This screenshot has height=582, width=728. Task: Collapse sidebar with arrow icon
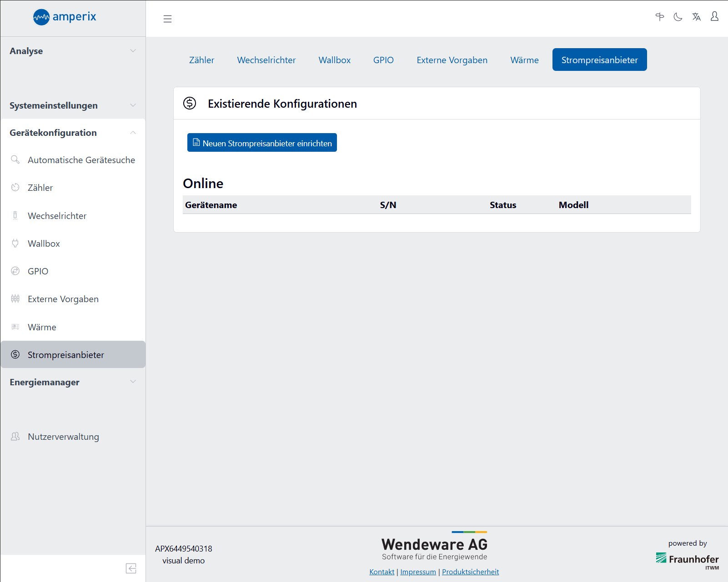point(131,568)
